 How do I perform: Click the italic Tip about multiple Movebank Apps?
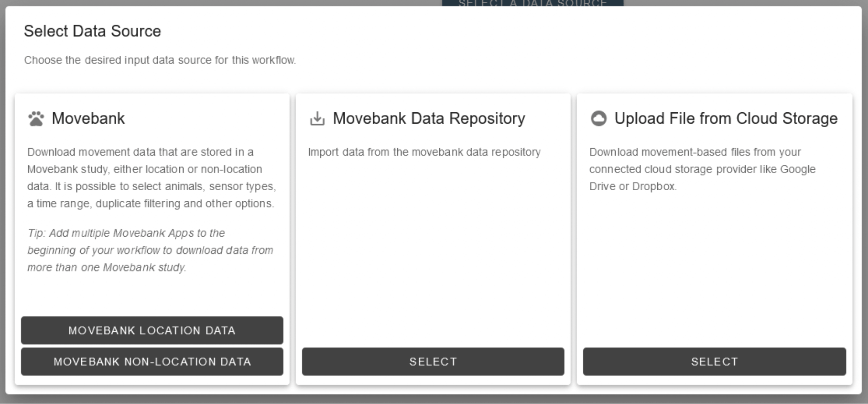pos(150,250)
